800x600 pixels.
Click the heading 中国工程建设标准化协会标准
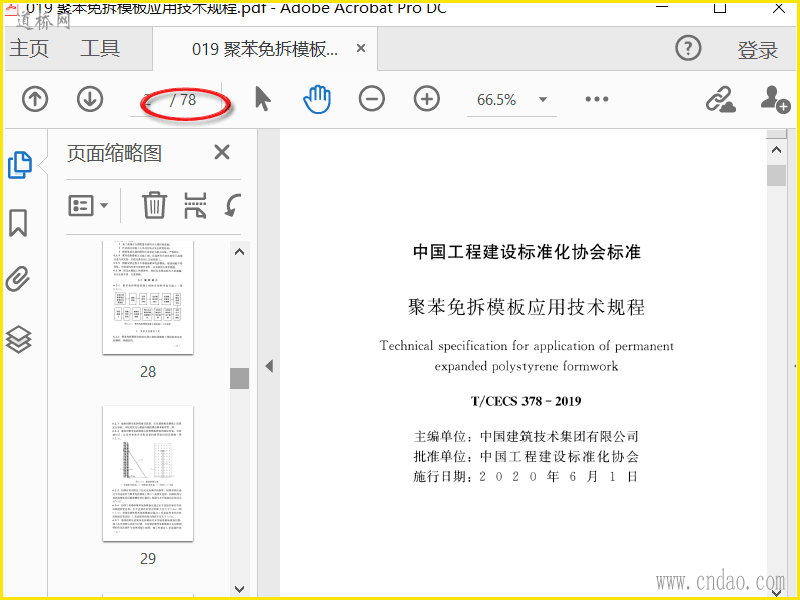(527, 252)
